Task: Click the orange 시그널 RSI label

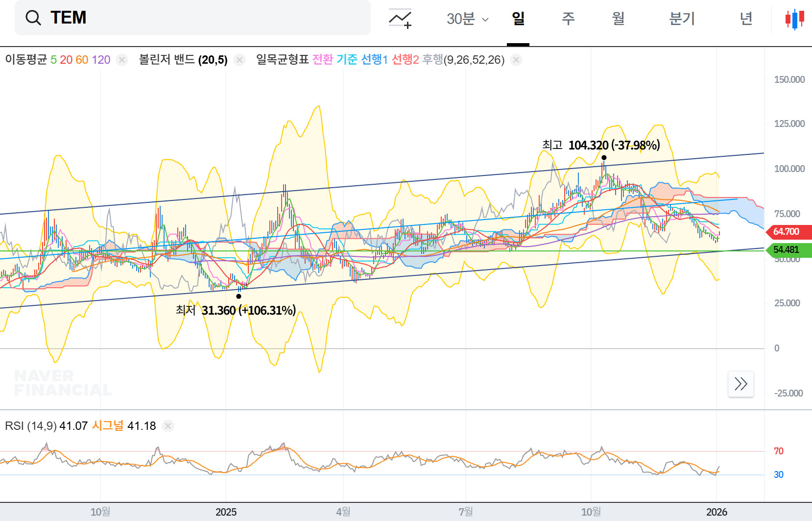Action: tap(108, 426)
